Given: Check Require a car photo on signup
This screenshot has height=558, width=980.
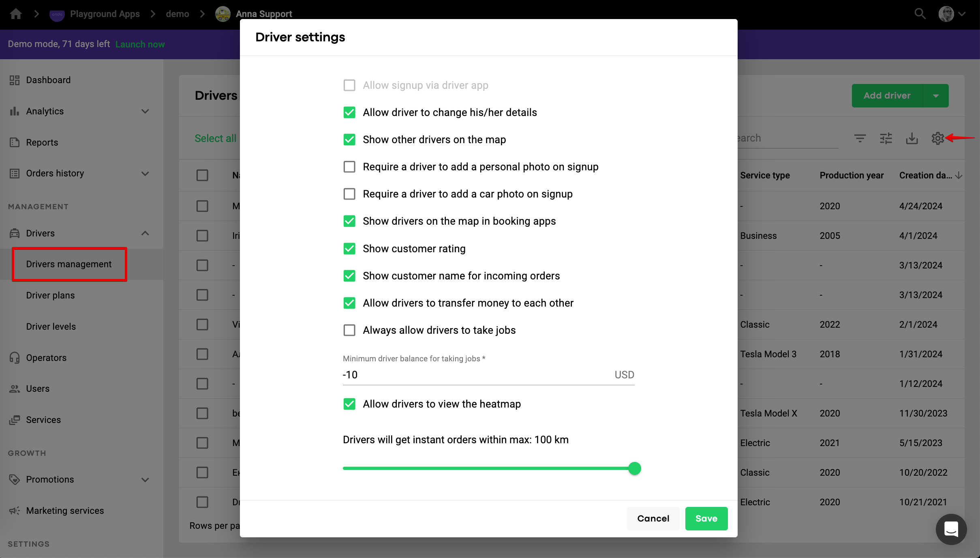Looking at the screenshot, I should (x=349, y=194).
